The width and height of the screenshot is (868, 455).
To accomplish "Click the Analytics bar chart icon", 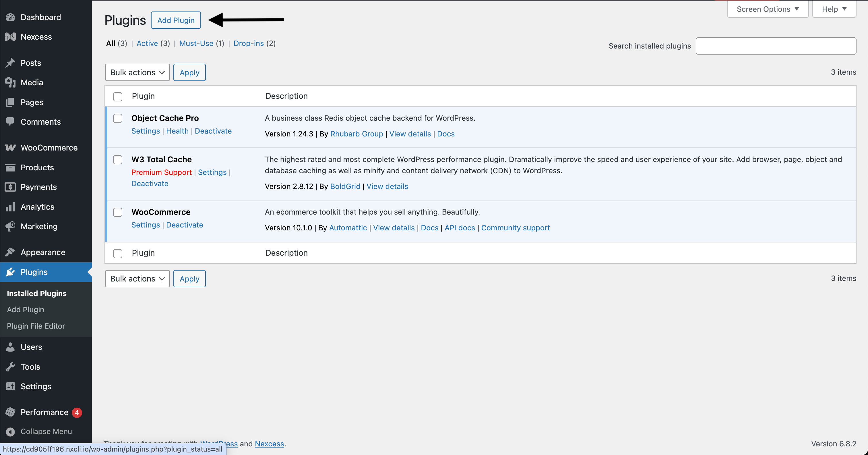I will [x=10, y=207].
